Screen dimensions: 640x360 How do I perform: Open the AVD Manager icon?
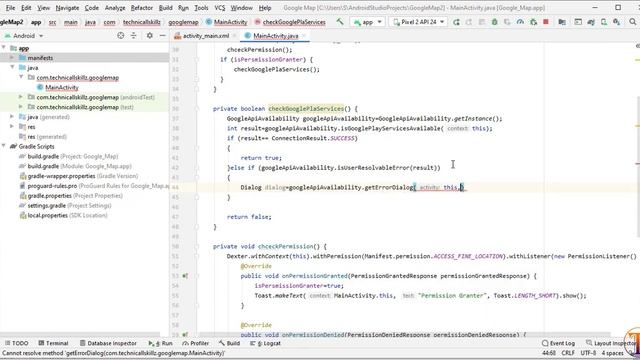[x=604, y=22]
